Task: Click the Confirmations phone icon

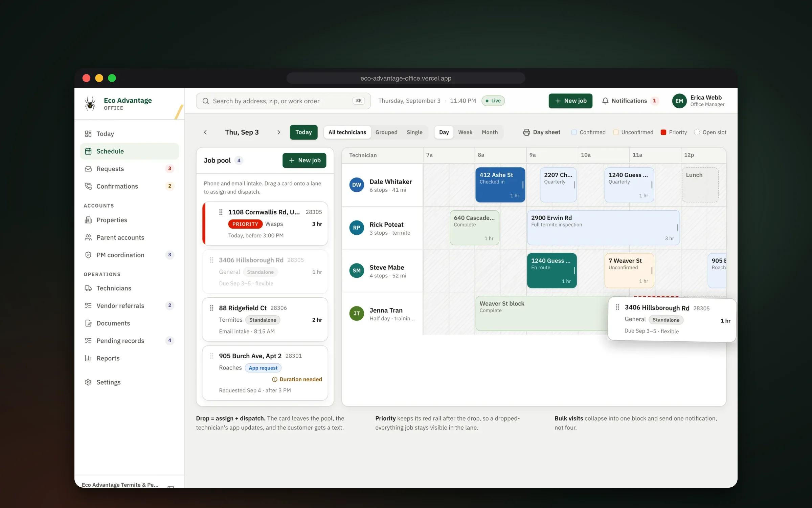Action: (88, 186)
